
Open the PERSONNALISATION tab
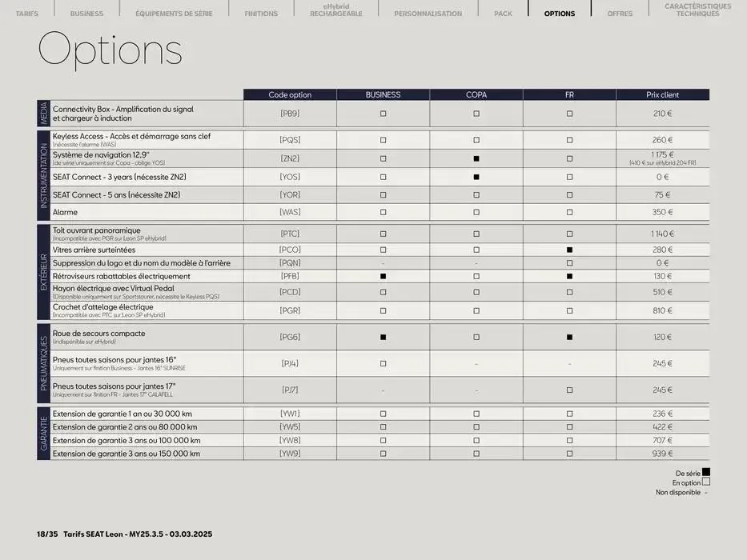click(x=428, y=14)
